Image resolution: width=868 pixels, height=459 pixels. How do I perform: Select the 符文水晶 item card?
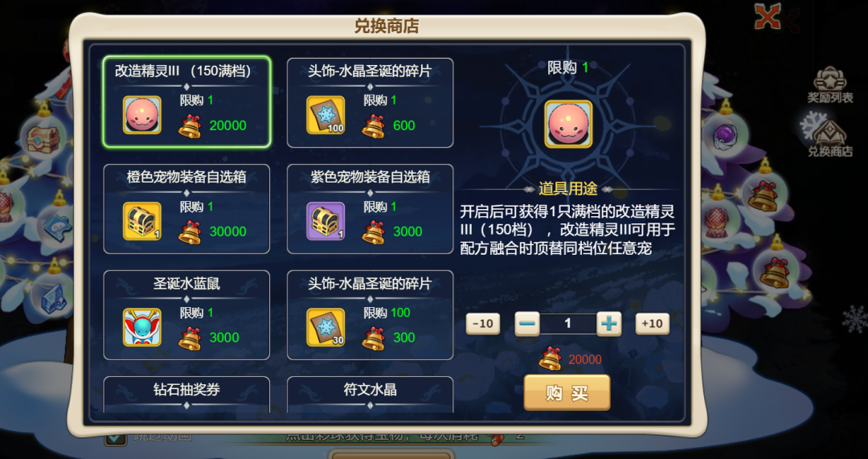point(371,395)
